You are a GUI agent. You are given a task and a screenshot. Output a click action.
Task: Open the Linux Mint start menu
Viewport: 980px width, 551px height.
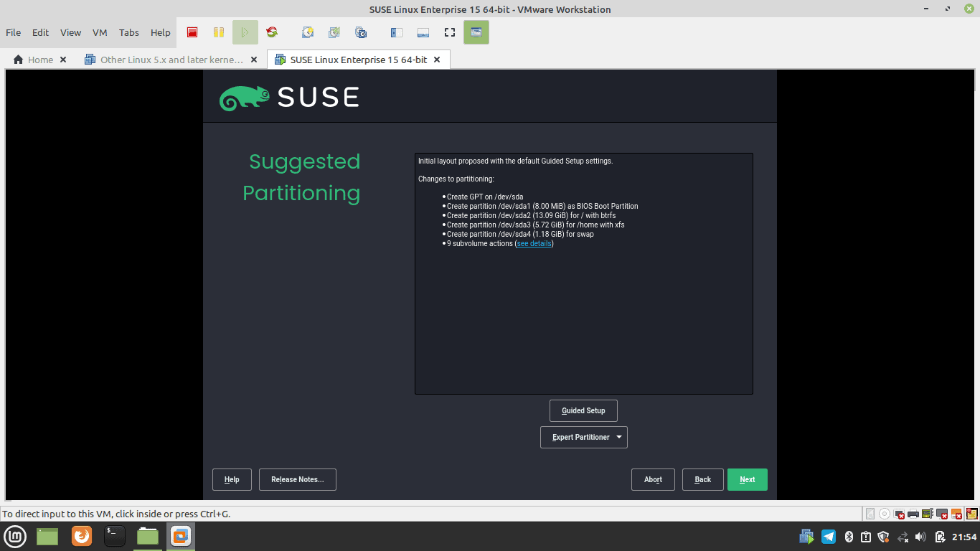pyautogui.click(x=16, y=536)
